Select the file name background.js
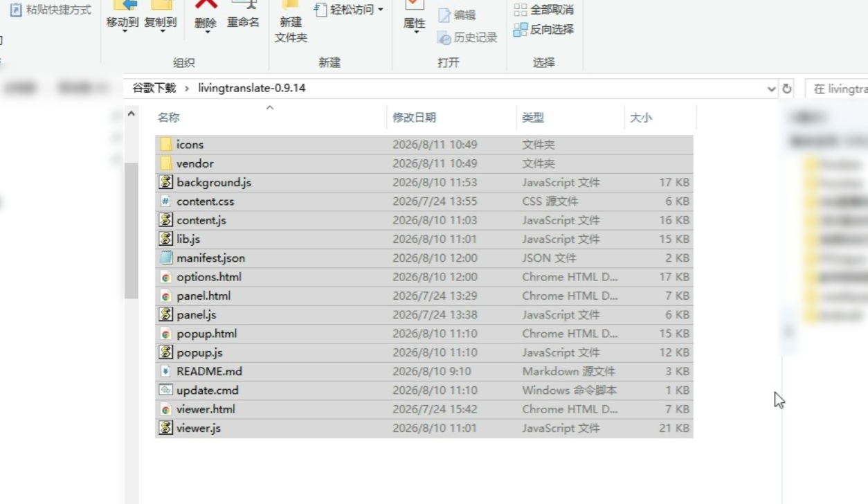The width and height of the screenshot is (868, 504). click(x=214, y=182)
